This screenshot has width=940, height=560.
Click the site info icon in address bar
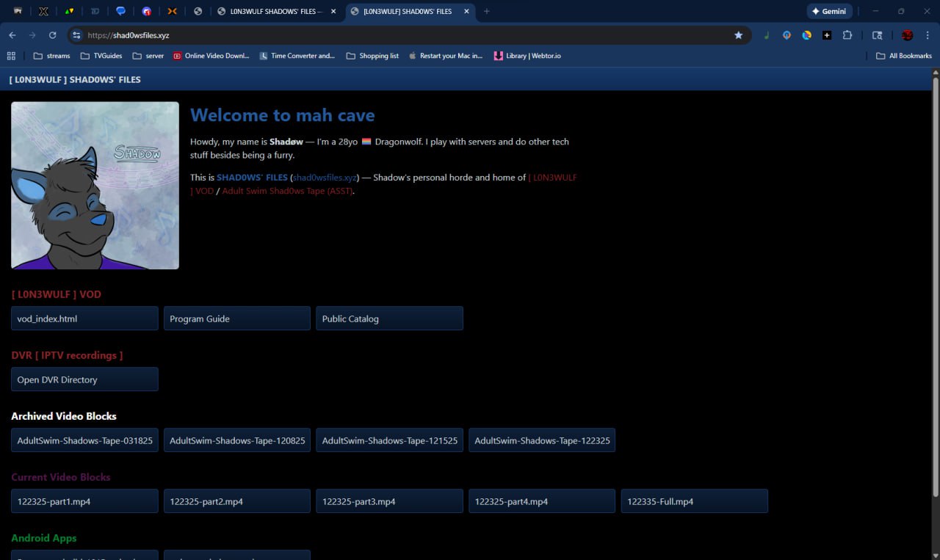click(76, 35)
